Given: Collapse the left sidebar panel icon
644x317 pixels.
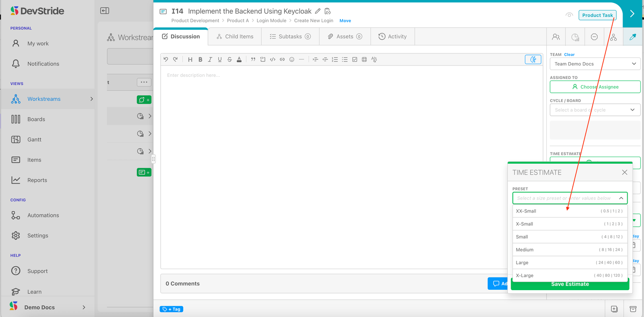Looking at the screenshot, I should [105, 11].
